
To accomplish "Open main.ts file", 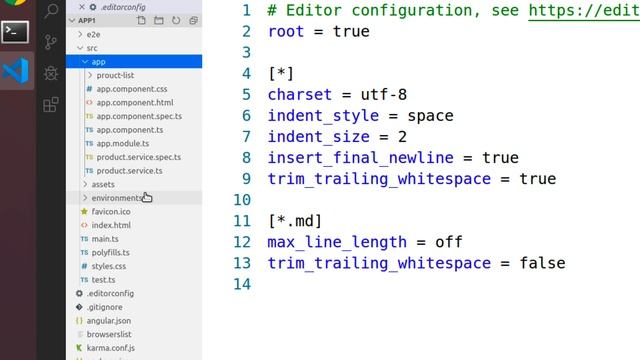I will tap(105, 239).
